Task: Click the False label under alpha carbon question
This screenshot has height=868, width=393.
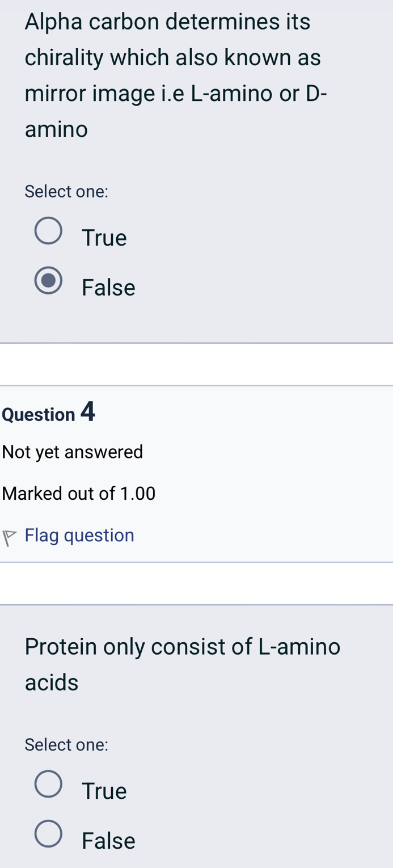Action: [108, 287]
